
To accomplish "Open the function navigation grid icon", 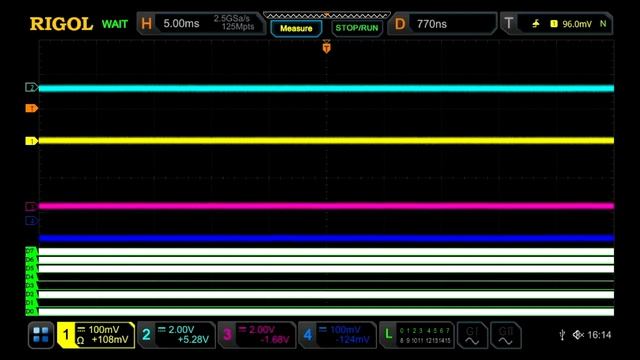I will click(41, 335).
